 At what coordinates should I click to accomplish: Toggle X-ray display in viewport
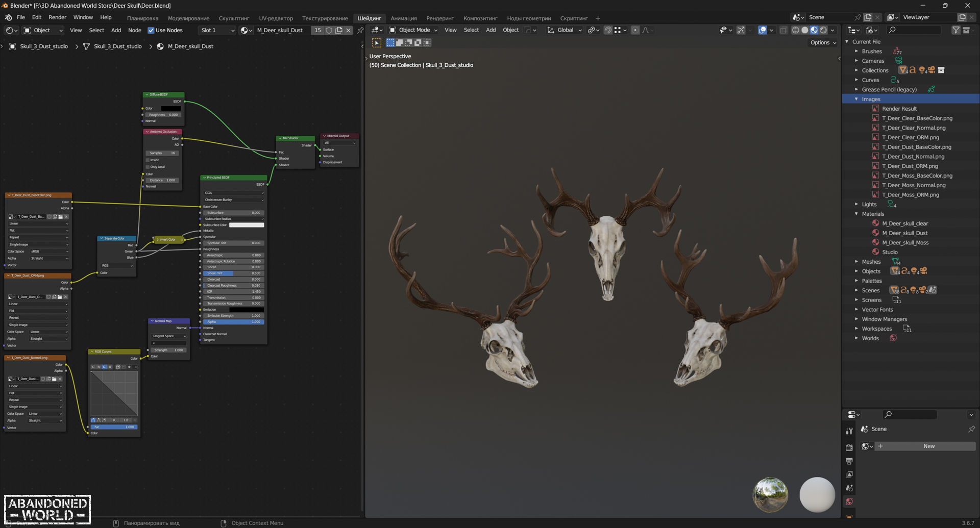783,30
